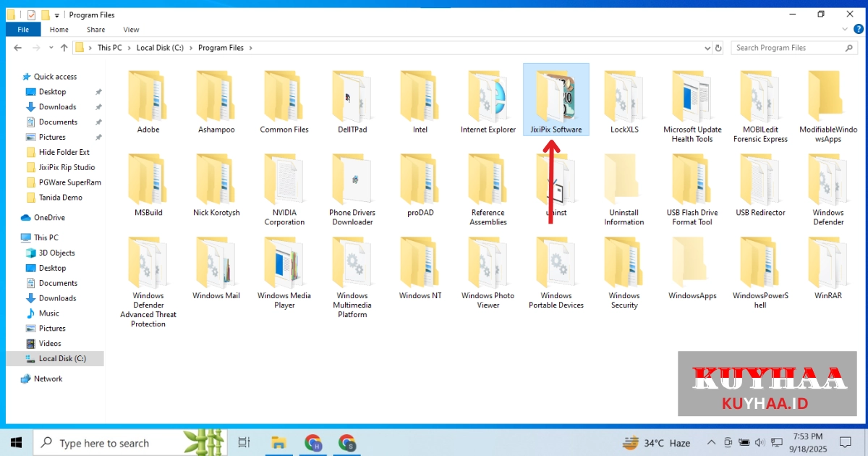This screenshot has width=868, height=456.
Task: Open Music in navigation pane
Action: tap(49, 313)
